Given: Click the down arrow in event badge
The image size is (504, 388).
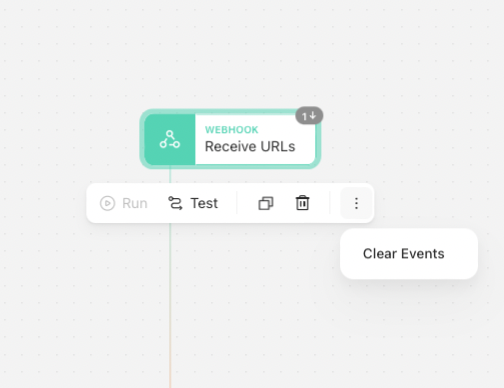Looking at the screenshot, I should tap(313, 115).
